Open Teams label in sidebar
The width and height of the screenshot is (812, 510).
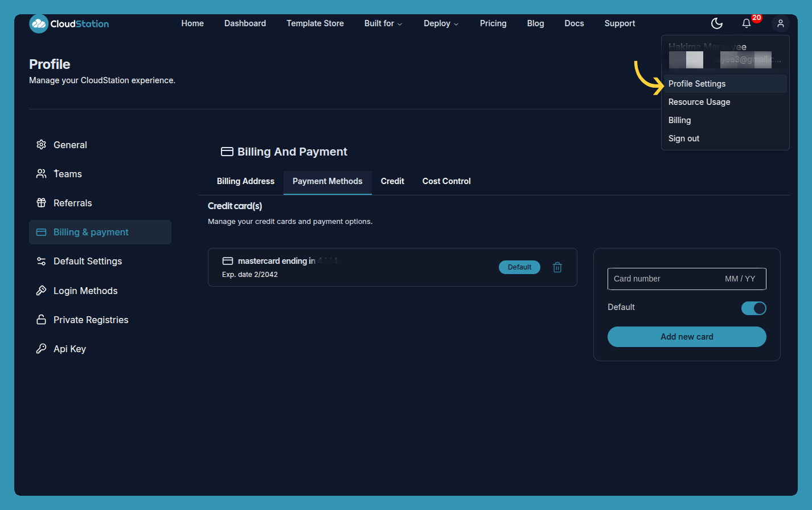coord(68,174)
